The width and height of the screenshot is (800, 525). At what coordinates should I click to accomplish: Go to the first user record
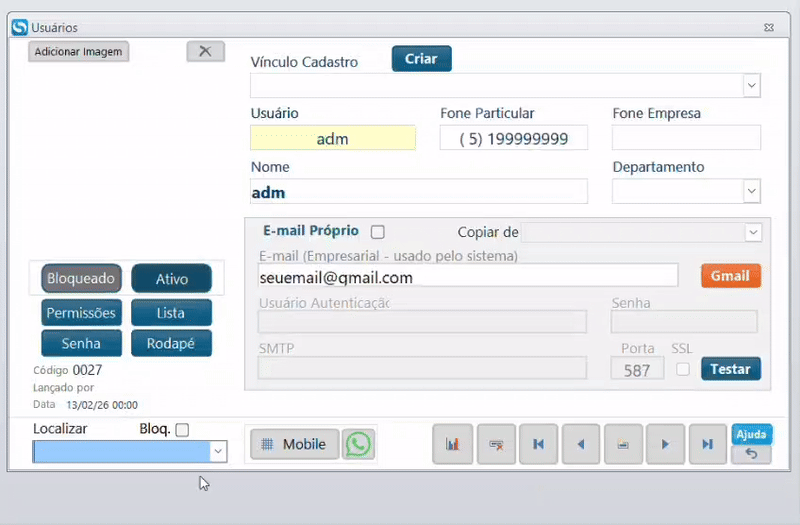[538, 444]
